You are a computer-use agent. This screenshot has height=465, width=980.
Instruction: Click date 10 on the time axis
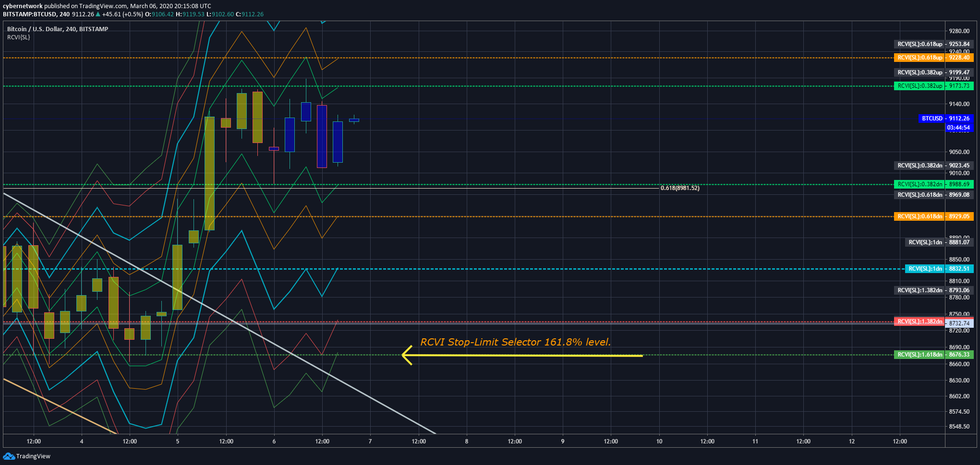[659, 441]
